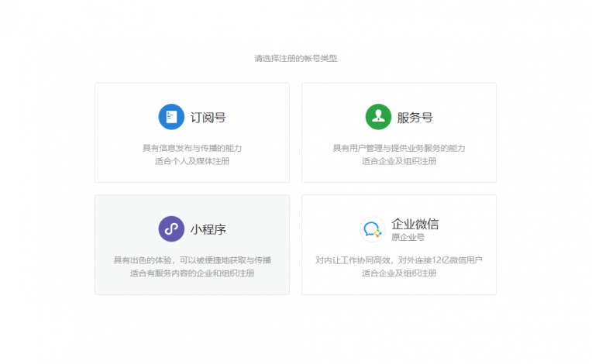Click the green 服务号 person icon
This screenshot has height=364, width=592.
(x=378, y=117)
